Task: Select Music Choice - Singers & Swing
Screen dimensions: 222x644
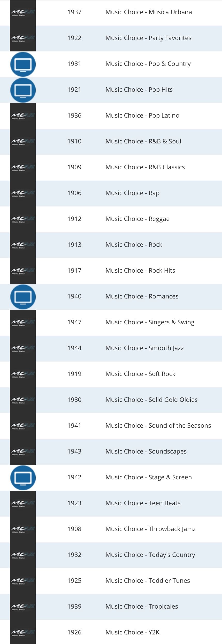Action: [150, 322]
